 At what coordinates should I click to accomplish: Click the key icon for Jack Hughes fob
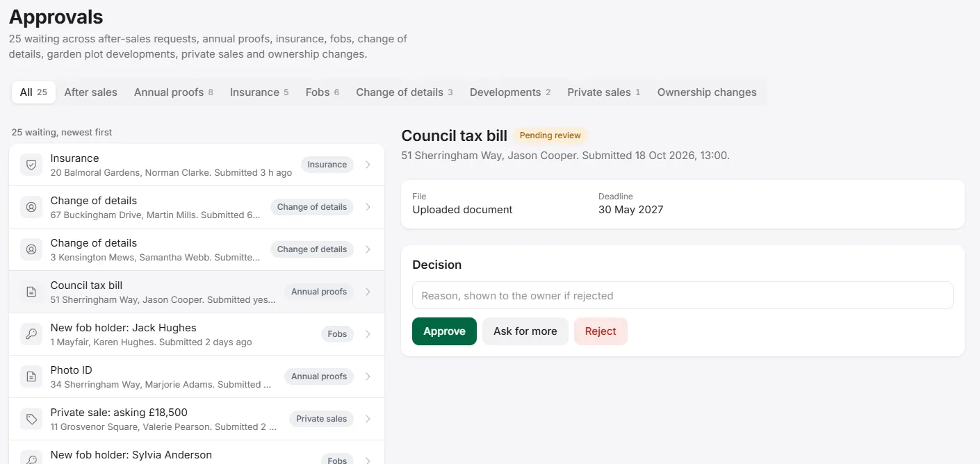(x=31, y=334)
